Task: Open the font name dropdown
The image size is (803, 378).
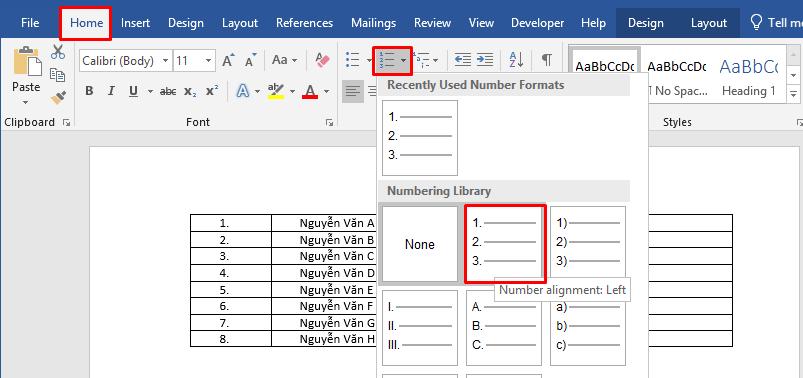Action: (x=165, y=61)
